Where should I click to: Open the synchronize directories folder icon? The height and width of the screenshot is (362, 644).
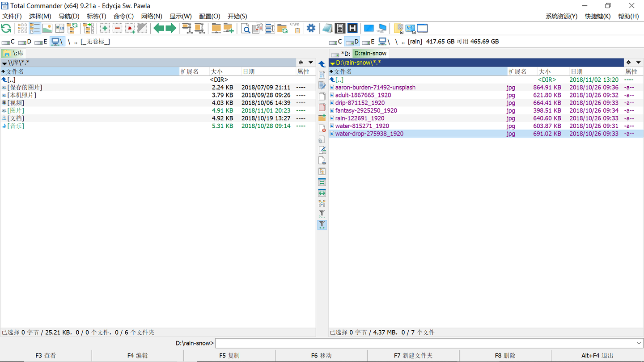point(282,29)
